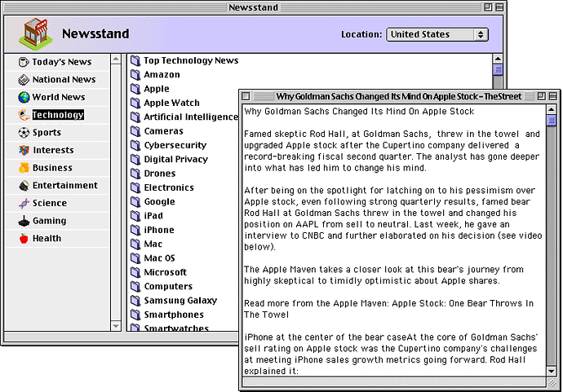Screen dimensions: 563x392
Task: Select the Cybersecurity topic in list
Action: point(175,145)
